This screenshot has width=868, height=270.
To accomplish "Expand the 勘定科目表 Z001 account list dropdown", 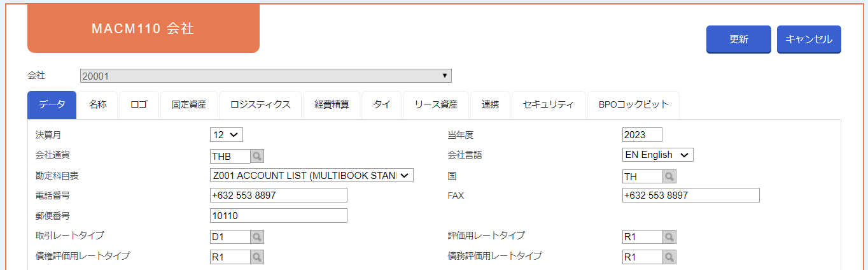I will [312, 175].
